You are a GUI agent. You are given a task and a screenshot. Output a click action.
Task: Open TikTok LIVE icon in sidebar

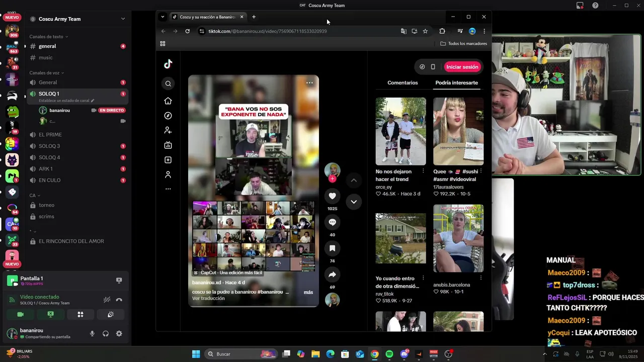168,145
